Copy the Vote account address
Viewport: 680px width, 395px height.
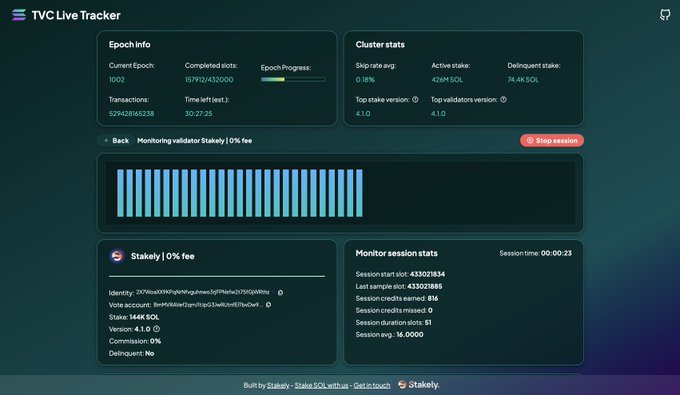(x=268, y=305)
